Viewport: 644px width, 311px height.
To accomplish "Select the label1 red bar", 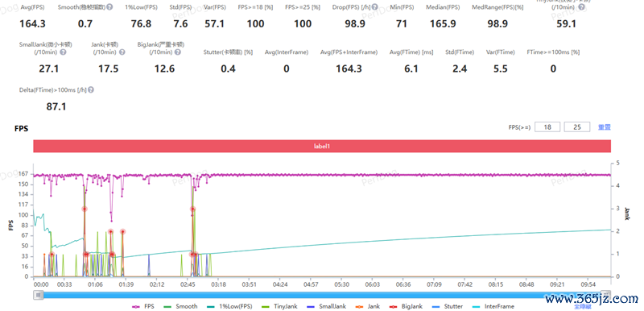I will [322, 146].
